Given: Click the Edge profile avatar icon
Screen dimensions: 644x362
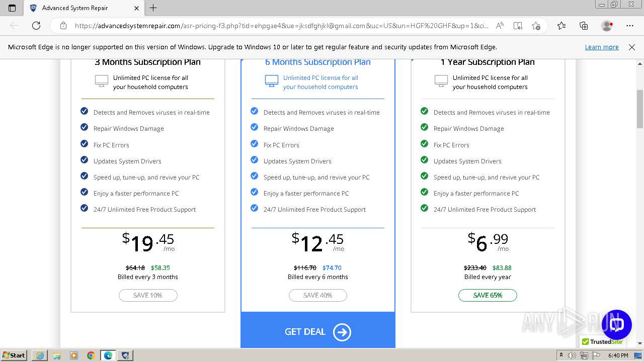Looking at the screenshot, I should click(x=607, y=26).
